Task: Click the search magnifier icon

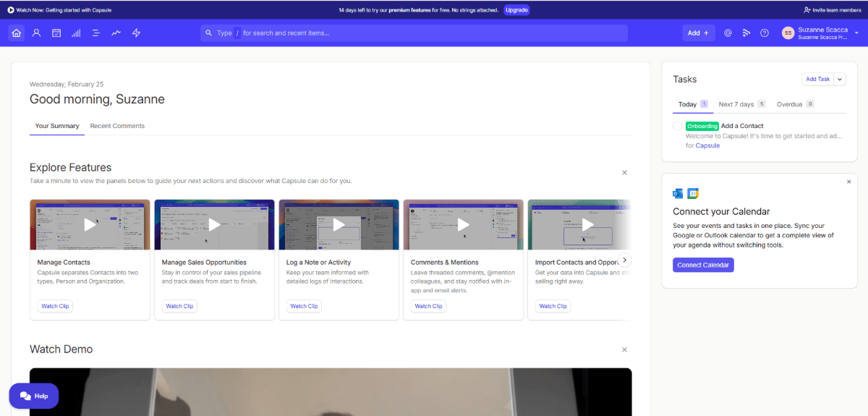Action: pos(208,33)
